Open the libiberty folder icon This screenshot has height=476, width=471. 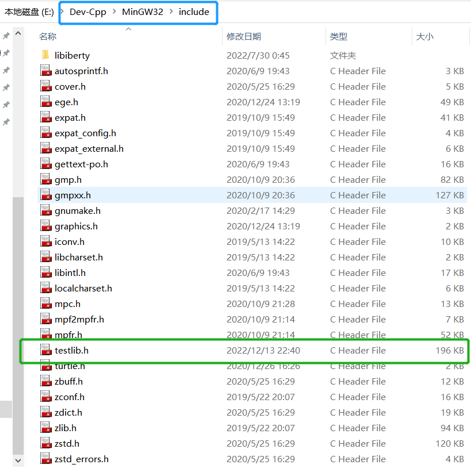point(45,55)
